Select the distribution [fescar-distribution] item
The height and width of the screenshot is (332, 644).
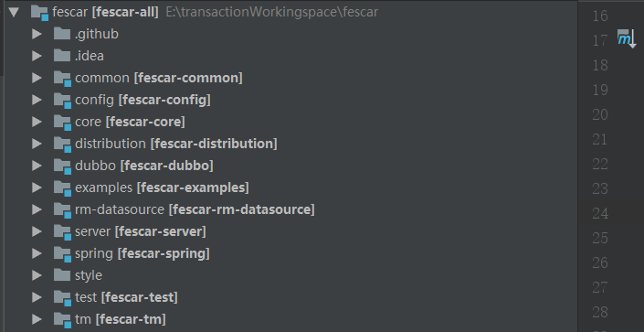pos(176,144)
